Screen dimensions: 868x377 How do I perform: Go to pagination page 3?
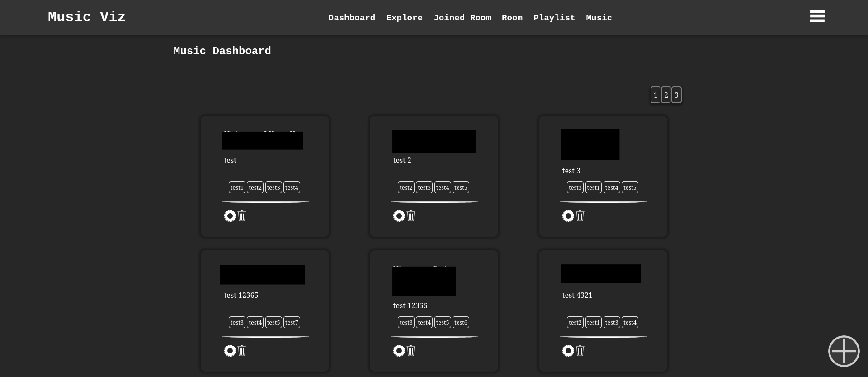point(676,95)
